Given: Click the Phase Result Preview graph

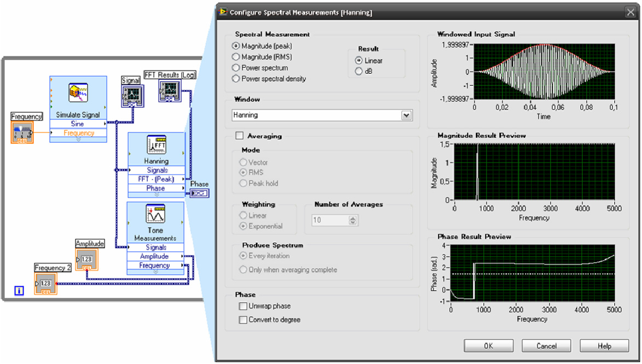Looking at the screenshot, I should [533, 273].
